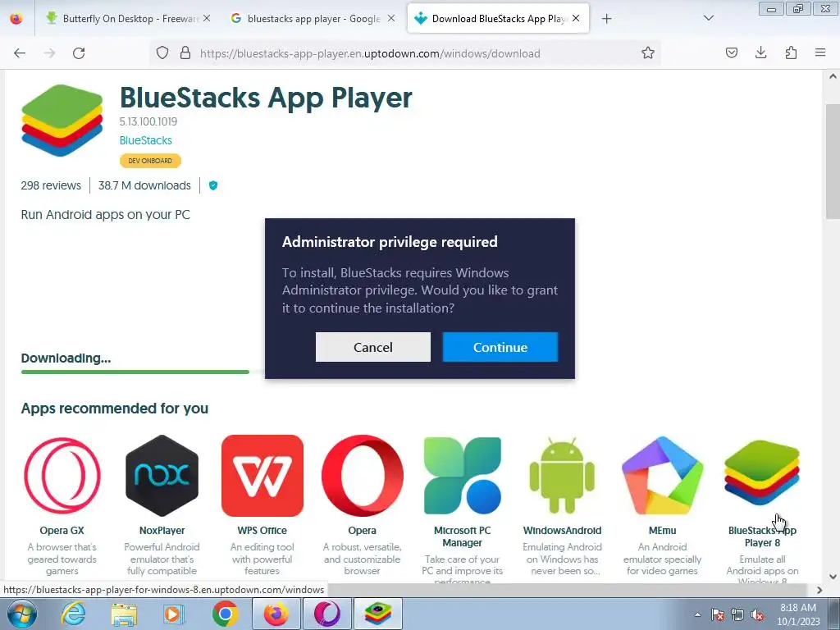Open the Opera GX app icon

[62, 476]
